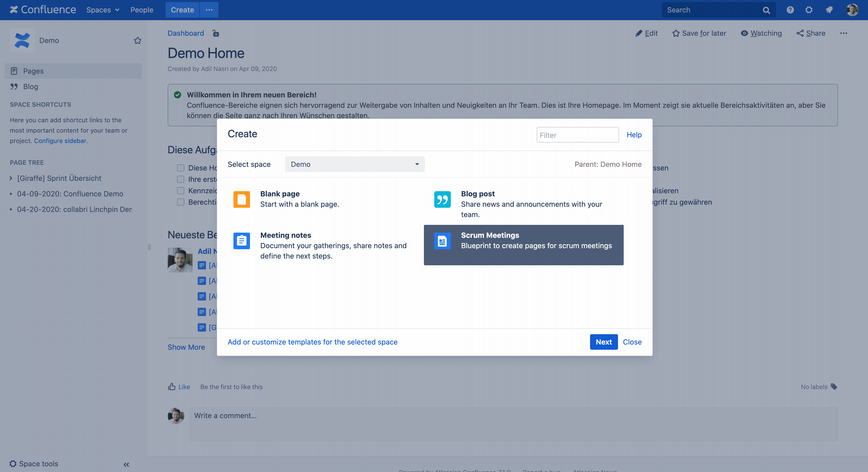Screen dimensions: 868x472
Task: Select the Blog post template
Action: 524,204
